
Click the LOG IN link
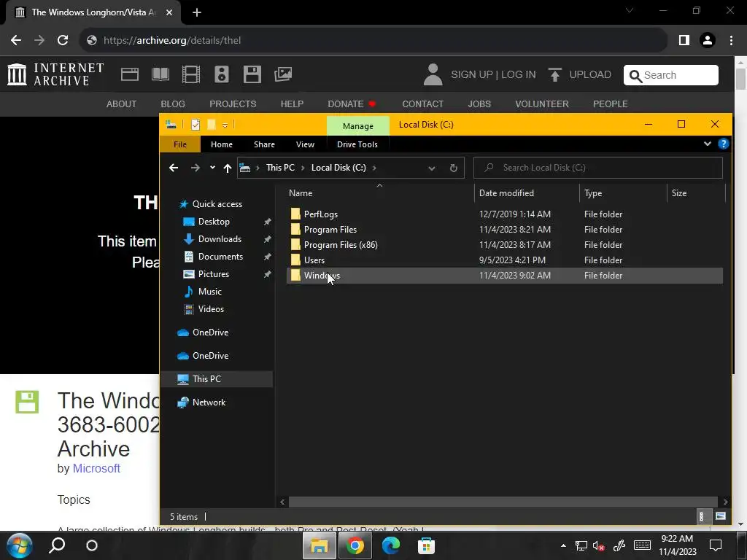[x=519, y=75]
